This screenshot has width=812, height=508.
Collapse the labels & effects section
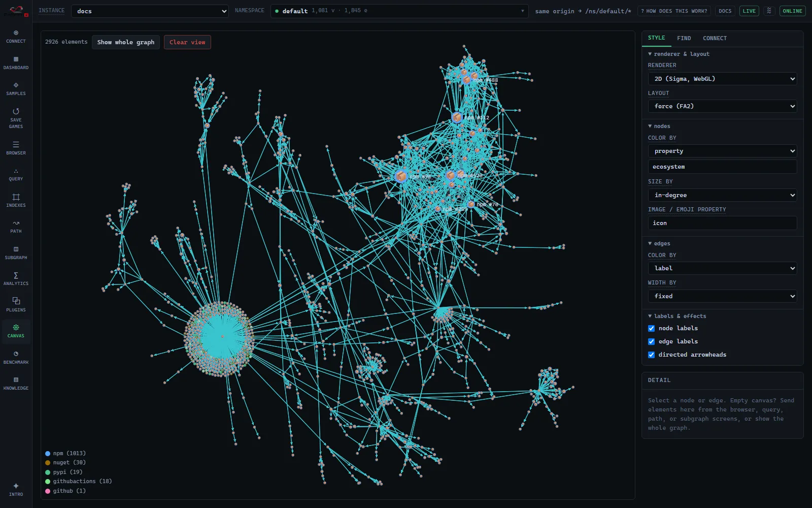(677, 316)
